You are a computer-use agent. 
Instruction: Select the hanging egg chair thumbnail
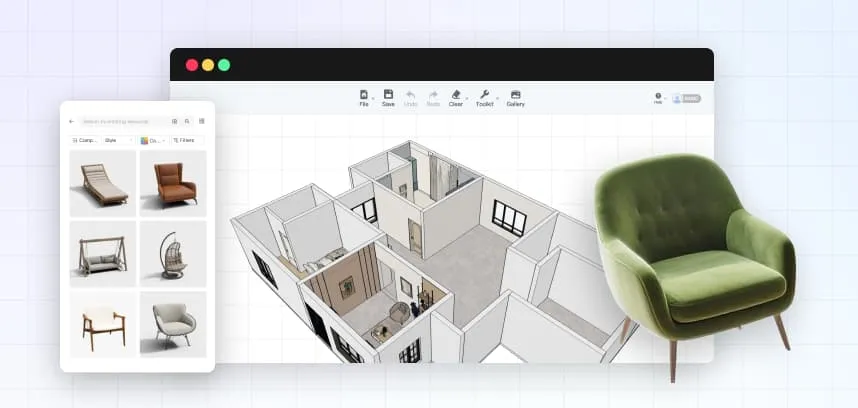(173, 254)
